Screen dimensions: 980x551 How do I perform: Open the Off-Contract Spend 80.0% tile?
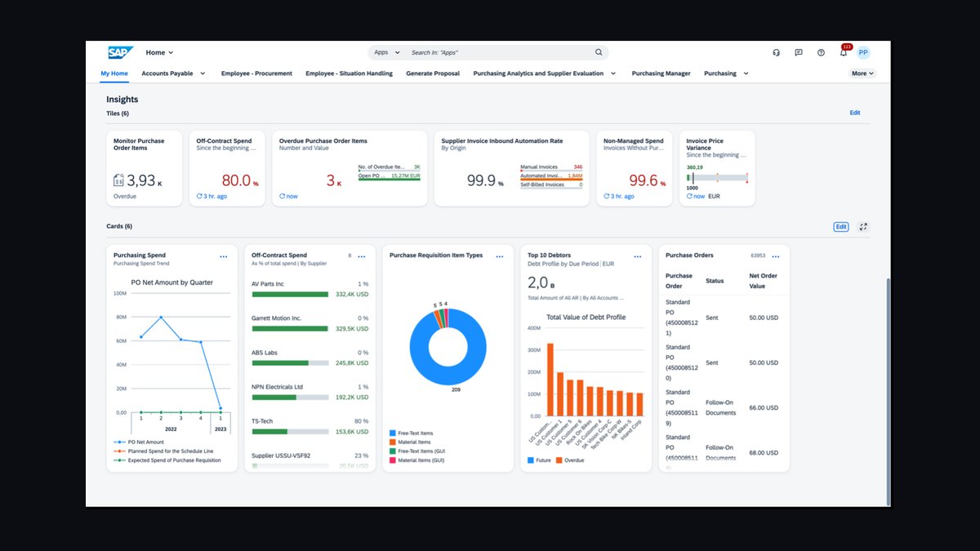tap(226, 168)
